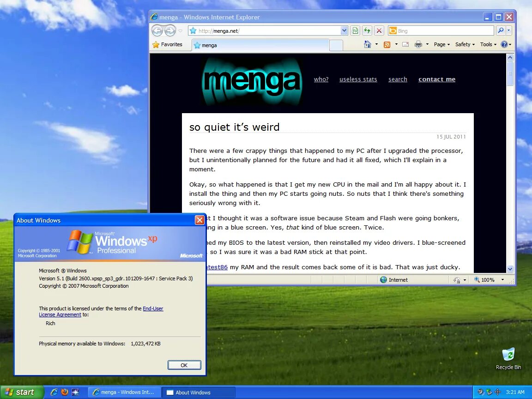The height and width of the screenshot is (399, 532).
Task: Click the blue Help question icon
Action: [504, 44]
